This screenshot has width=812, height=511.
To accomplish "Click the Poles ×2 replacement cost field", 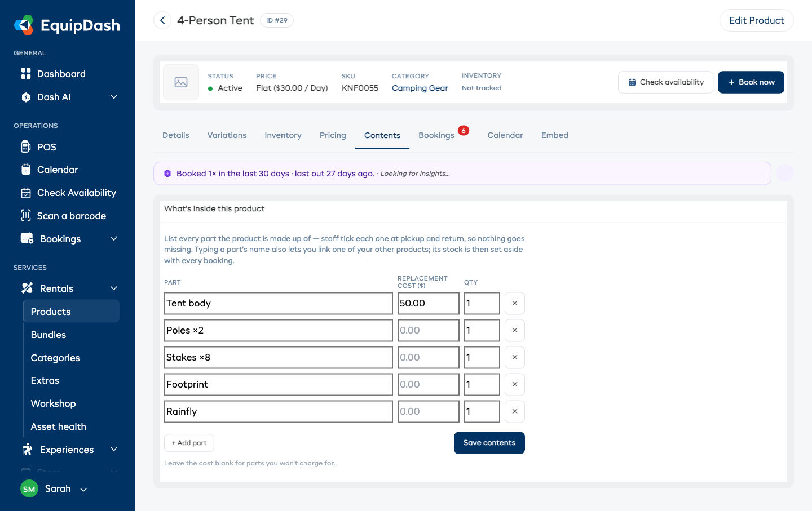I will (429, 330).
